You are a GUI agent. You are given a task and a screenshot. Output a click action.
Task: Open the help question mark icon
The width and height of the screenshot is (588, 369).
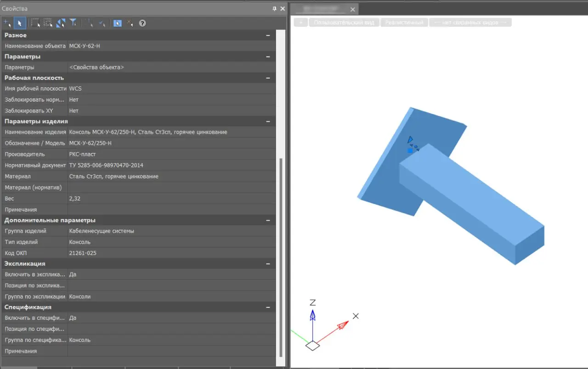click(x=142, y=23)
